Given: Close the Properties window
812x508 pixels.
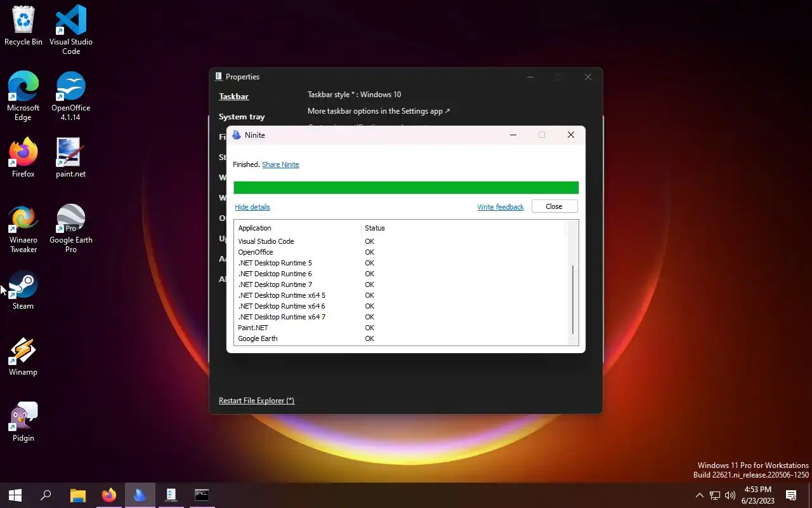Looking at the screenshot, I should [588, 77].
